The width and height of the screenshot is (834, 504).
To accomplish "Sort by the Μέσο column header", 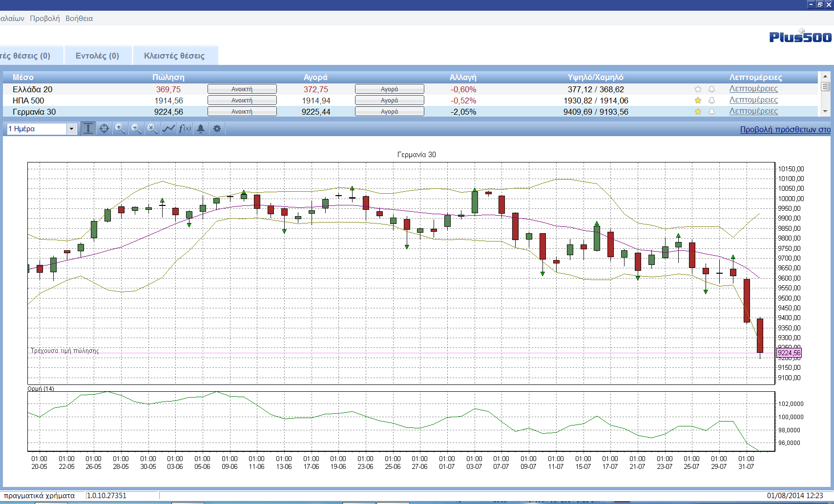I will (x=23, y=77).
